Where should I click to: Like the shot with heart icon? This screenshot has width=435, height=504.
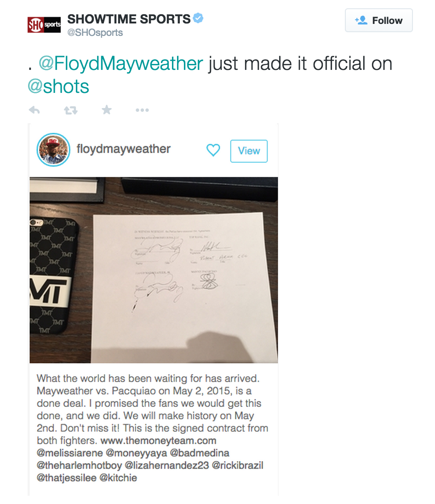[213, 150]
